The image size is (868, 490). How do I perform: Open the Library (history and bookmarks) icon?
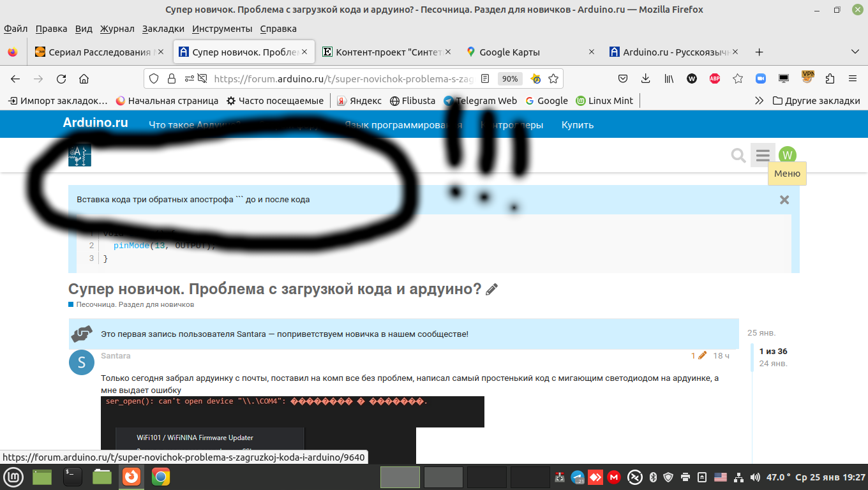pyautogui.click(x=669, y=79)
